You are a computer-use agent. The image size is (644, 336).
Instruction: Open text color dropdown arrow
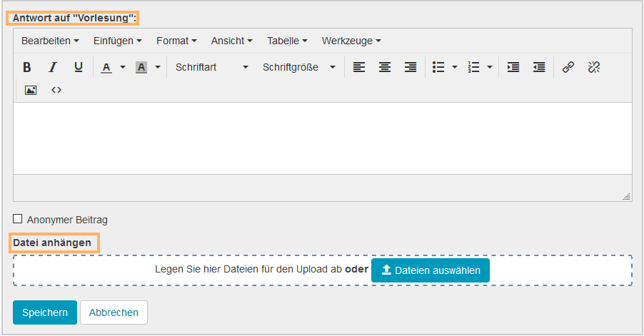(122, 67)
